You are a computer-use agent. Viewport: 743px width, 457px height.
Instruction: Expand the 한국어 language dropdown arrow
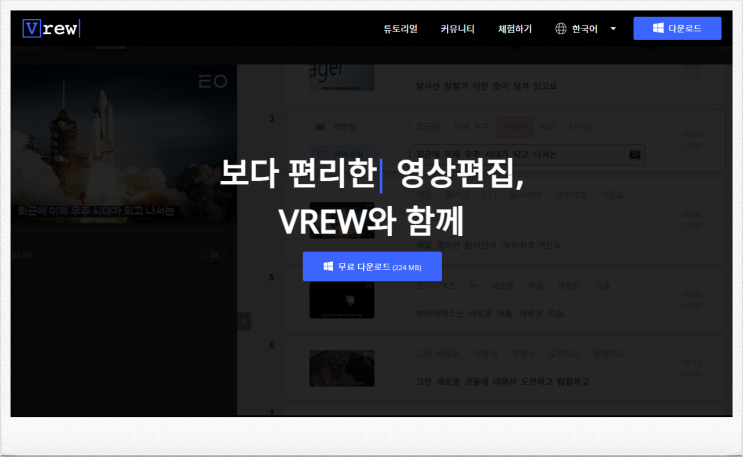click(x=613, y=29)
